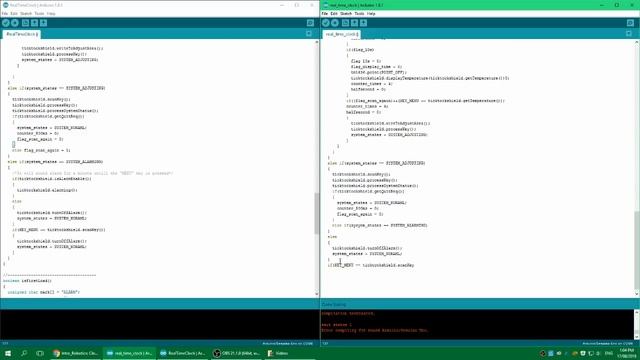Click scroll-down arrow of left editor
The image size is (640, 360).
pos(317,294)
